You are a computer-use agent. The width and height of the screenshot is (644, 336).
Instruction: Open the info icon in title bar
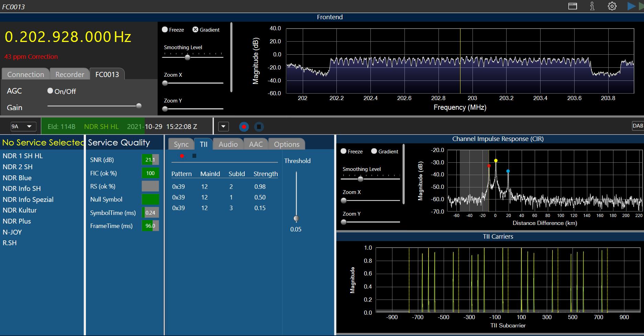592,6
